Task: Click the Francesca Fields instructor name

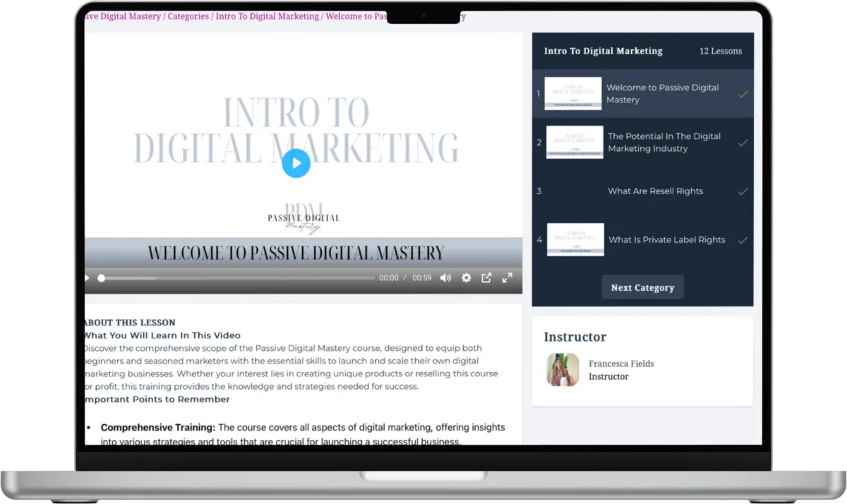Action: [621, 364]
